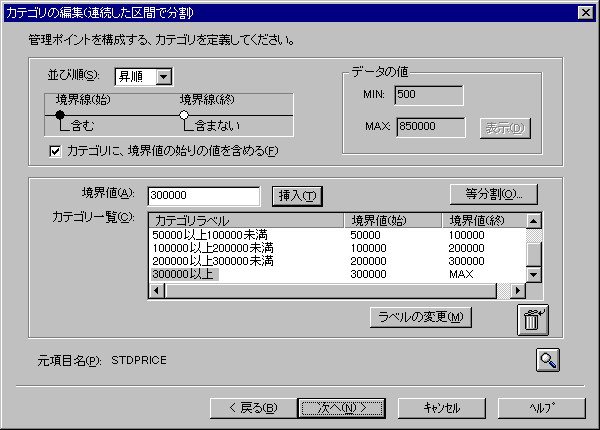
Task: Click the STDPRICE item name text
Action: [139, 360]
